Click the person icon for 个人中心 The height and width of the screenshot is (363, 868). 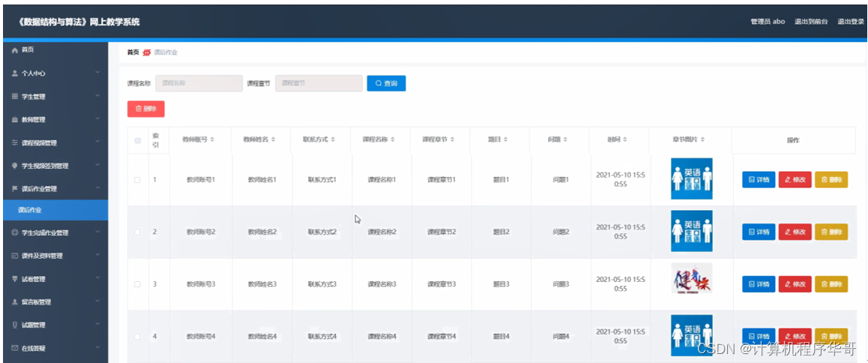pyautogui.click(x=15, y=73)
